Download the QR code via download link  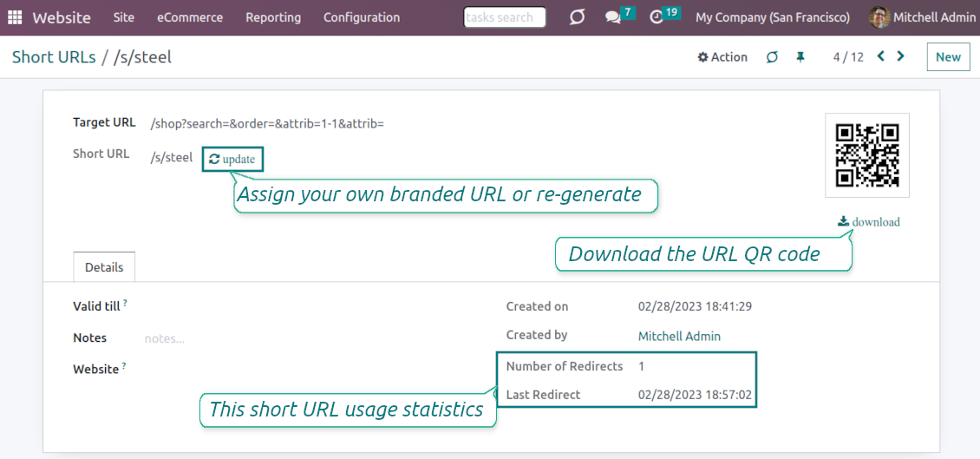tap(869, 221)
